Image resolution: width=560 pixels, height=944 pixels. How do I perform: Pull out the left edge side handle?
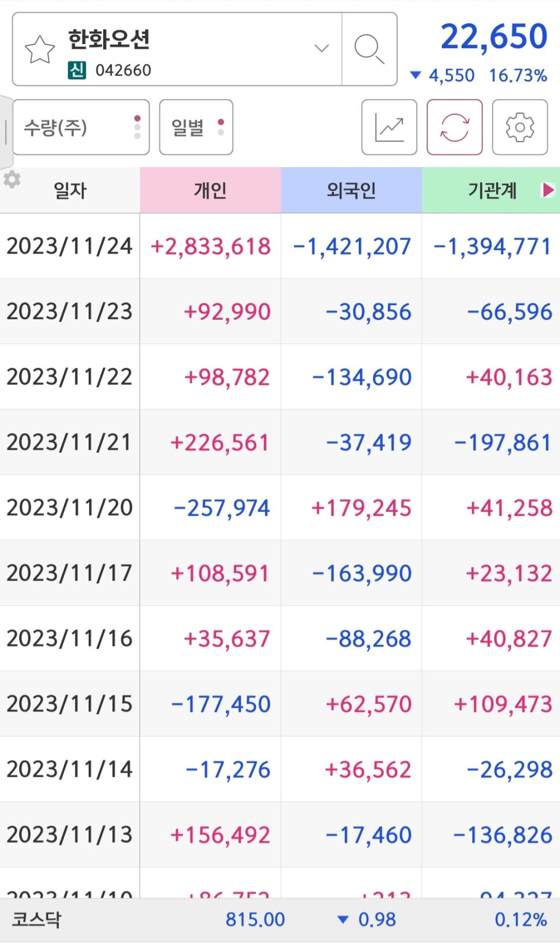click(x=6, y=132)
